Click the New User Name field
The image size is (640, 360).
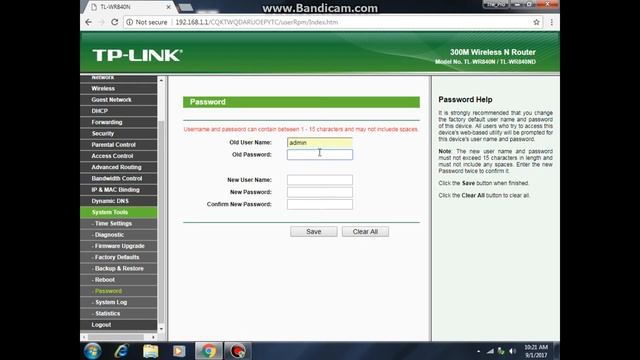click(x=320, y=180)
